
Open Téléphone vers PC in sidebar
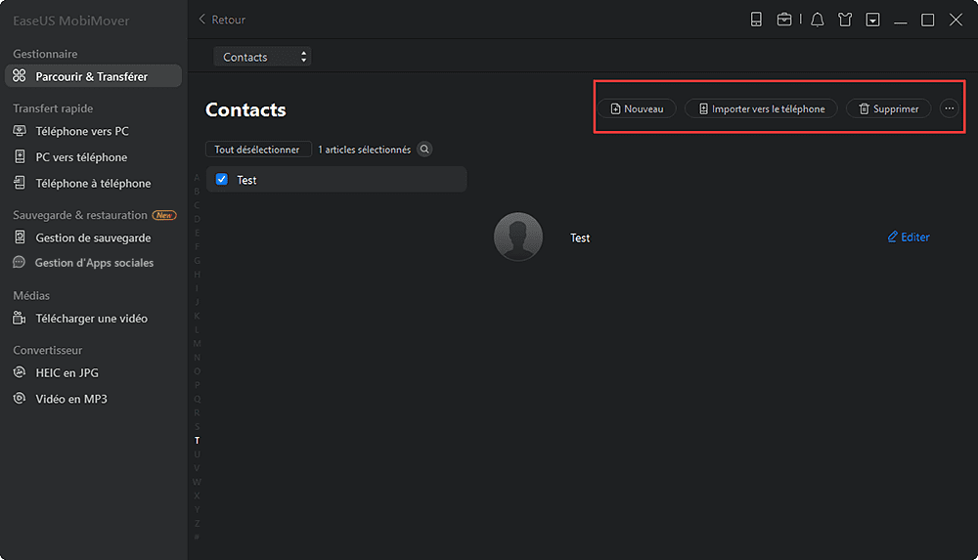pos(82,131)
